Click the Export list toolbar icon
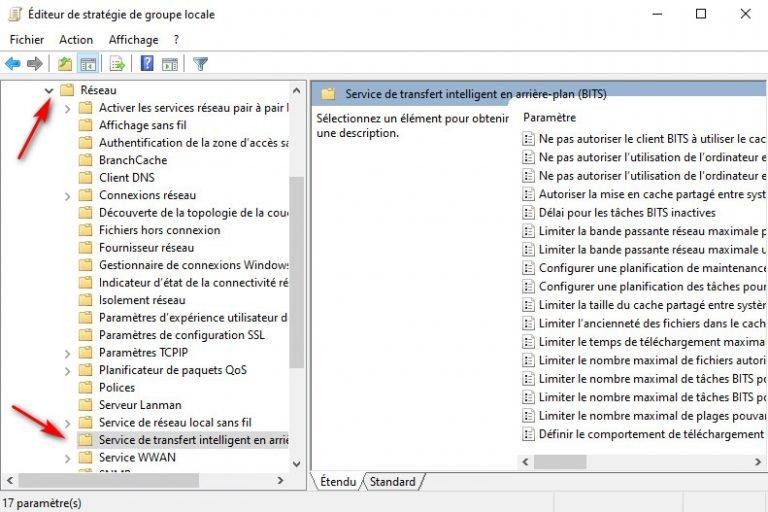Image resolution: width=768 pixels, height=512 pixels. click(x=117, y=64)
